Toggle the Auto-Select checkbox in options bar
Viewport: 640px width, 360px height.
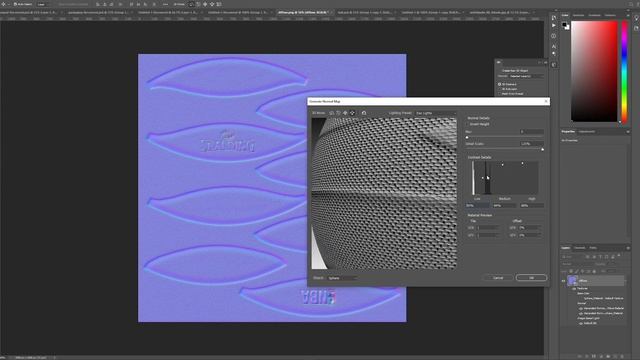pyautogui.click(x=15, y=4)
